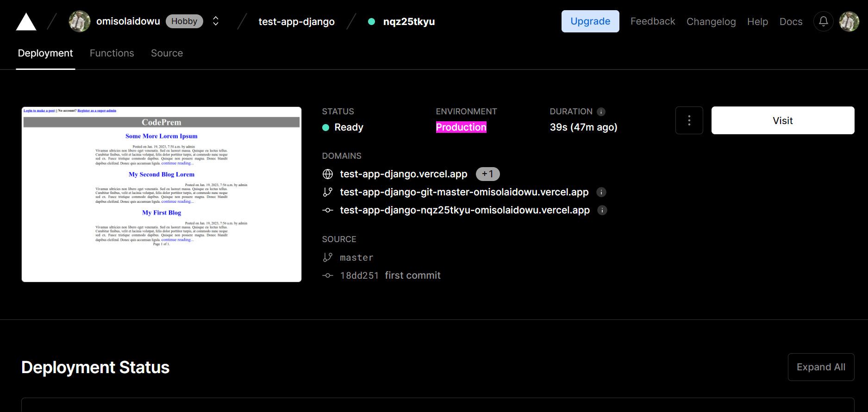The width and height of the screenshot is (868, 412).
Task: Open the omisolaidowu team avatar
Action: (80, 21)
